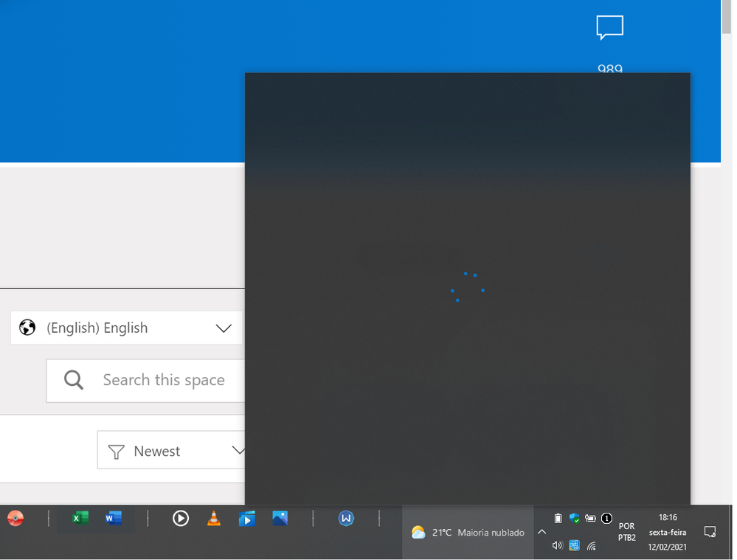Show hidden system tray icons chevron
Screen dimensions: 737x560
tap(541, 532)
